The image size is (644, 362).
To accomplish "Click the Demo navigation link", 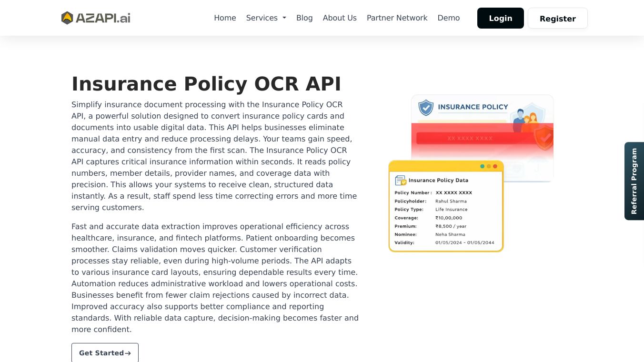I will pyautogui.click(x=448, y=18).
